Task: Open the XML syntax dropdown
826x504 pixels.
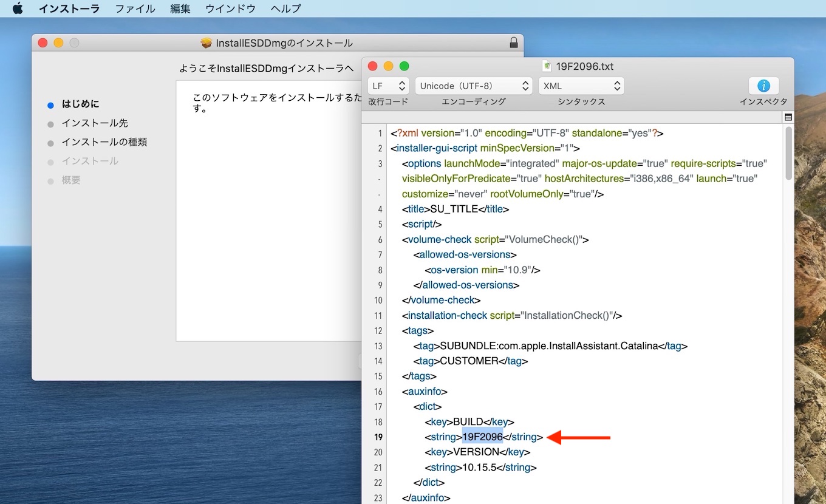Action: coord(581,86)
